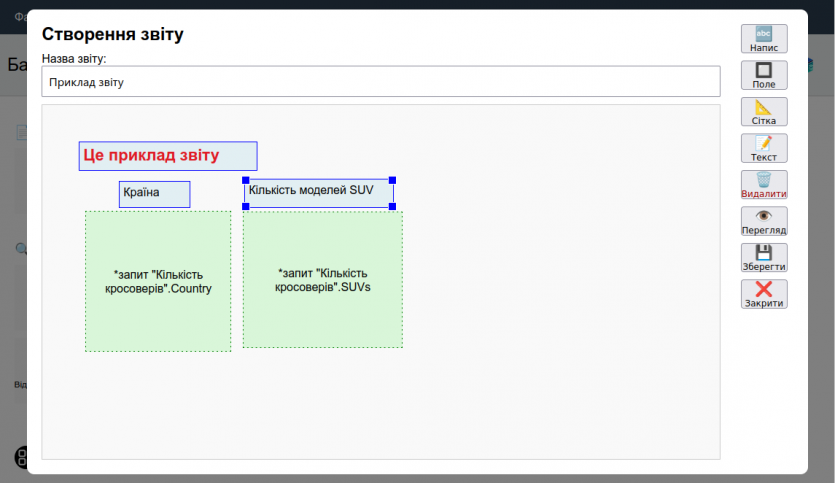Click the bottom-left blue resize handle
Image resolution: width=835 pixels, height=483 pixels.
click(245, 206)
